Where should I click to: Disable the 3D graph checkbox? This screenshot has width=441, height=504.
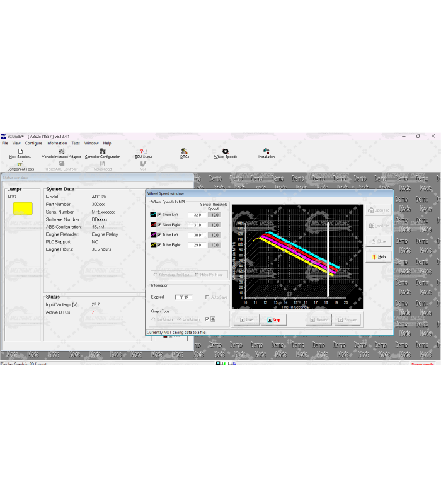(207, 319)
